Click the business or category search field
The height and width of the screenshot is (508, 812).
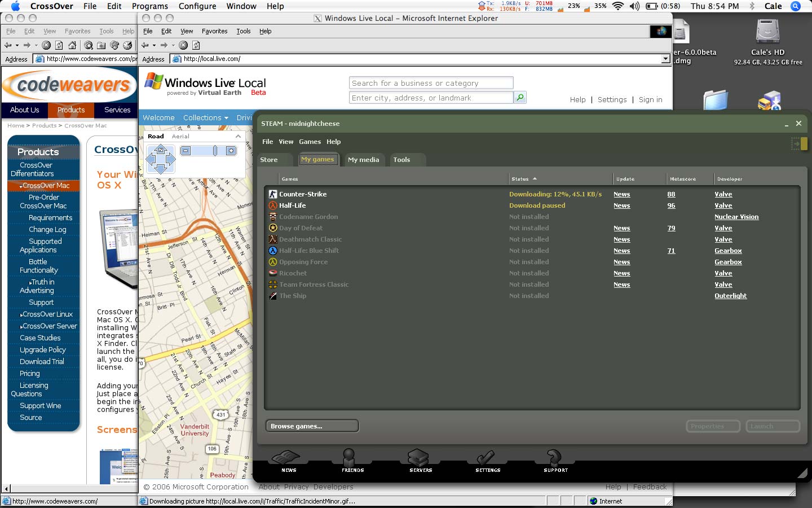point(431,83)
